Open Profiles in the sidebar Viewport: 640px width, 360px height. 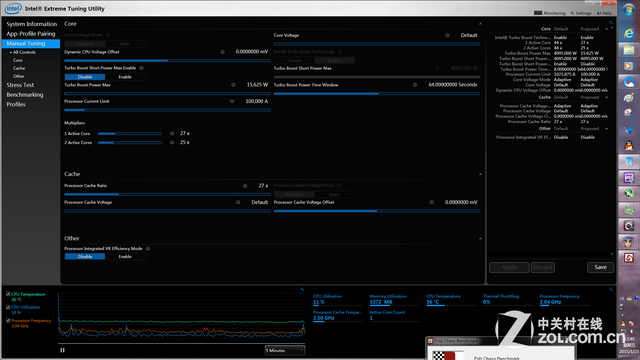click(x=16, y=104)
